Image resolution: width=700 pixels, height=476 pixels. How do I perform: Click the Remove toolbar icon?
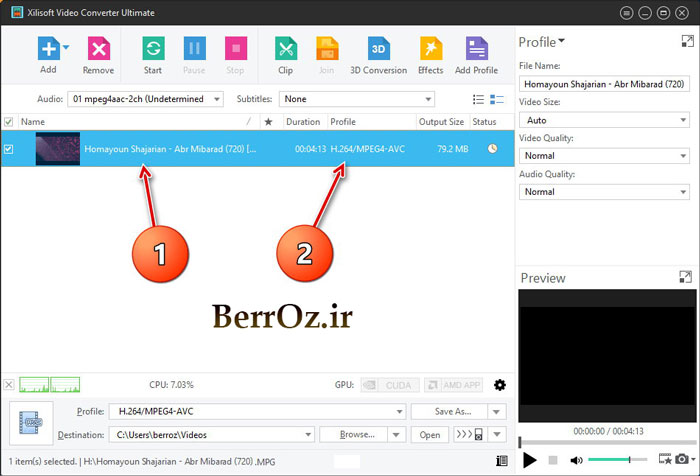click(x=98, y=50)
